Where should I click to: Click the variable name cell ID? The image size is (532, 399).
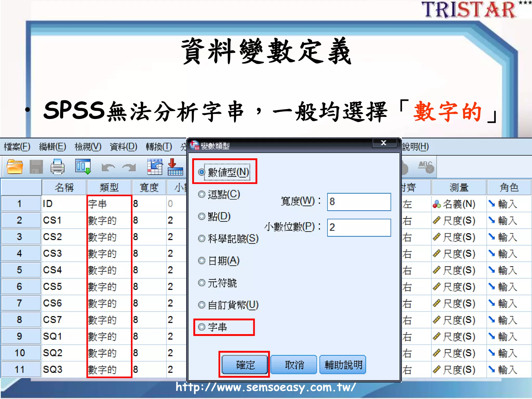click(x=64, y=204)
